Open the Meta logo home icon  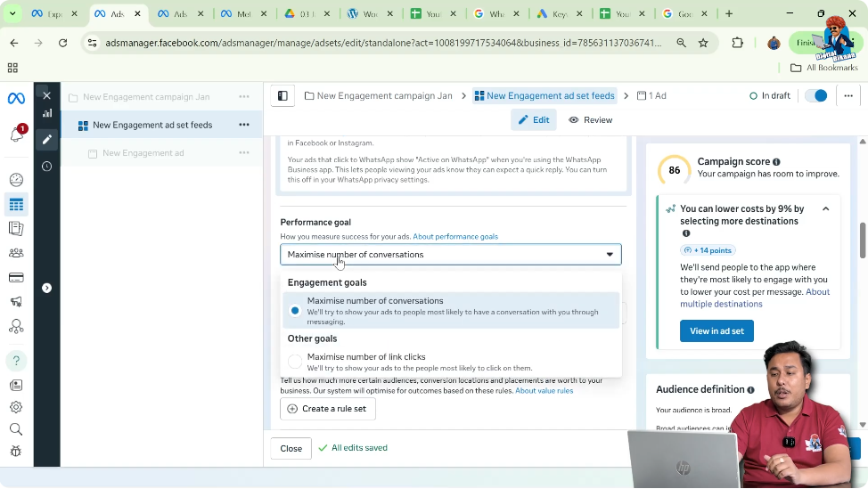click(16, 99)
